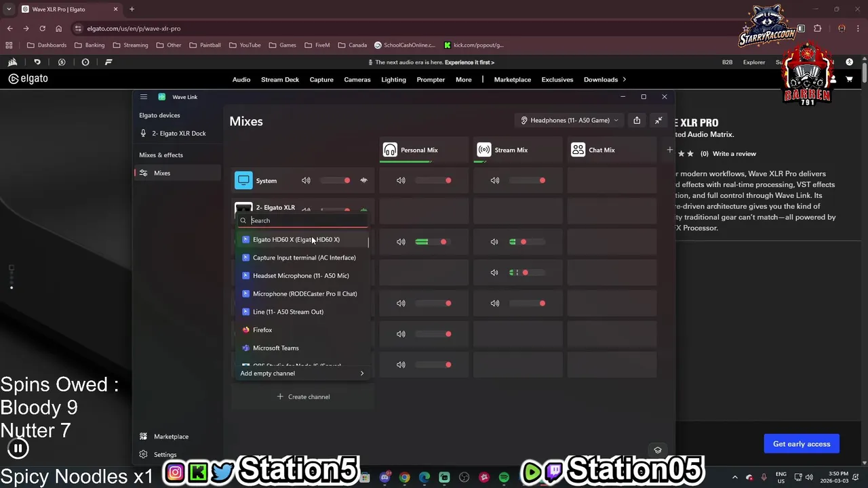Mute third-row channel in Stream Mix
The image size is (868, 488).
[x=494, y=242]
